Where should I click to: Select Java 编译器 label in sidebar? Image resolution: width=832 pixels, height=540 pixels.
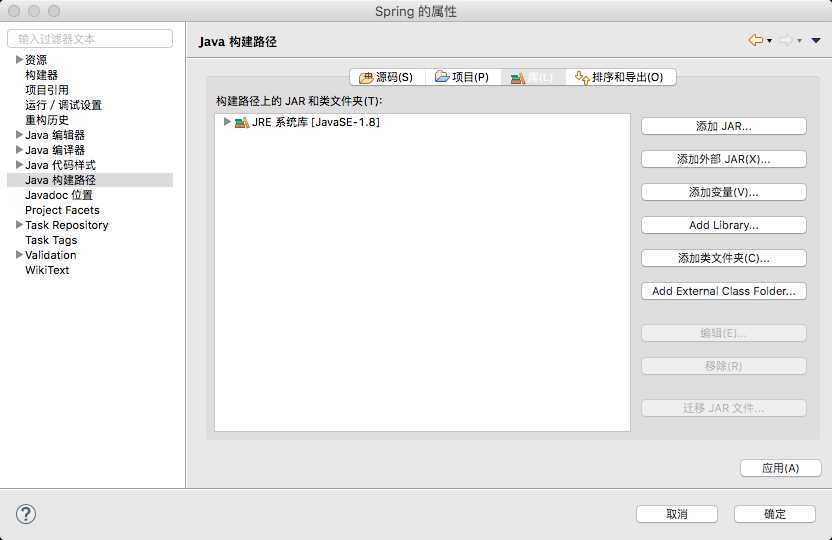[x=55, y=150]
